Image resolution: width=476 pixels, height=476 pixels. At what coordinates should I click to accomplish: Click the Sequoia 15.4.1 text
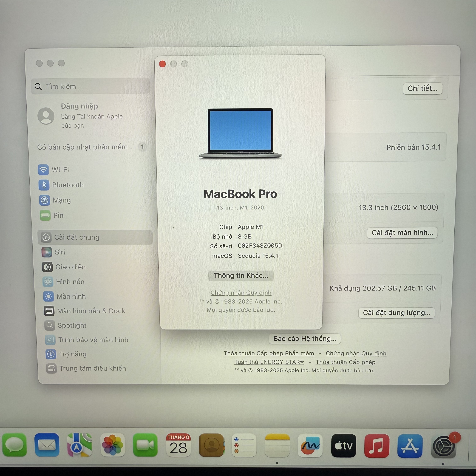pos(258,256)
